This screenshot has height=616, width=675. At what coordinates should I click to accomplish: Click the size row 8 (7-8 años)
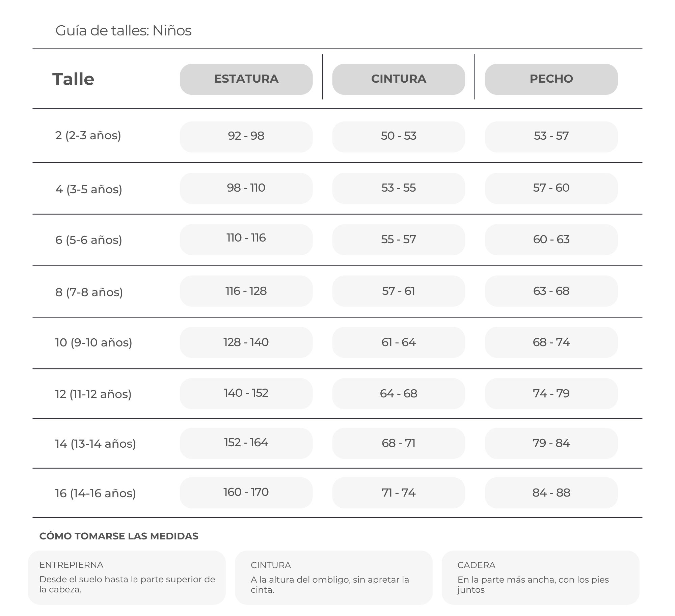pos(337,291)
